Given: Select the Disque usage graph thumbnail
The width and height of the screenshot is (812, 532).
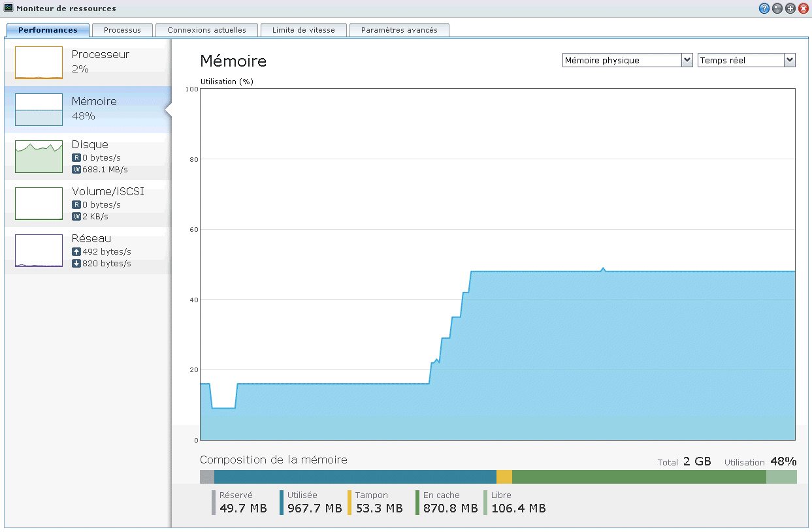Looking at the screenshot, I should [39, 157].
